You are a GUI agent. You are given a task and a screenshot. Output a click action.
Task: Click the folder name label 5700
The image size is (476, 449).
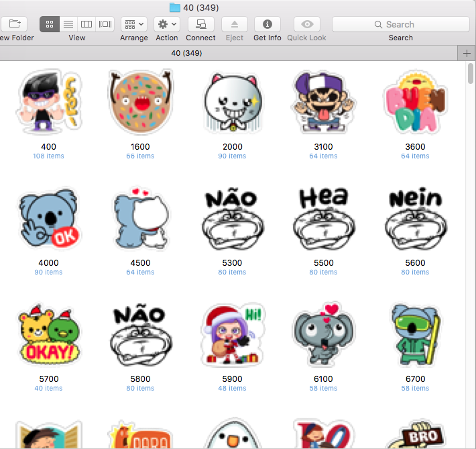tap(49, 379)
